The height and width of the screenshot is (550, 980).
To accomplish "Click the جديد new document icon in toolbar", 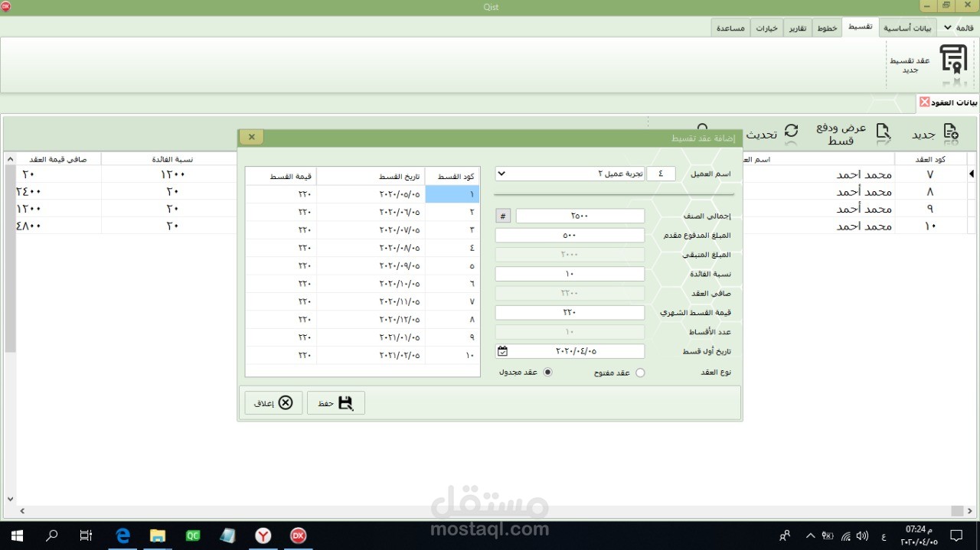I will (x=950, y=134).
